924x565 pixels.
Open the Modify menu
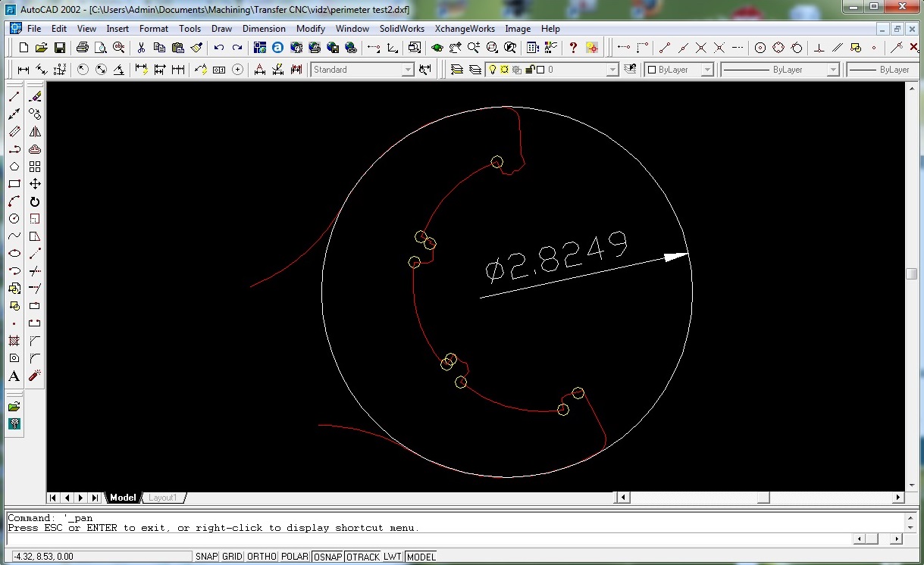[311, 29]
